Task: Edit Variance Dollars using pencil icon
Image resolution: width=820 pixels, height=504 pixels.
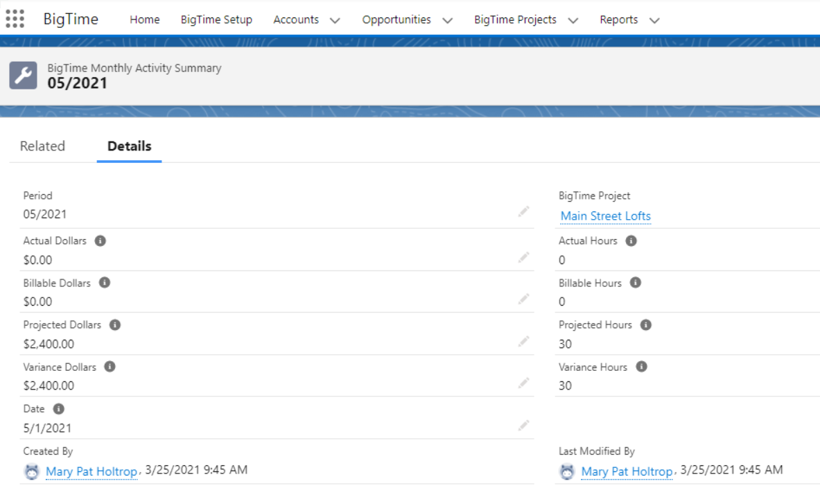Action: click(523, 383)
